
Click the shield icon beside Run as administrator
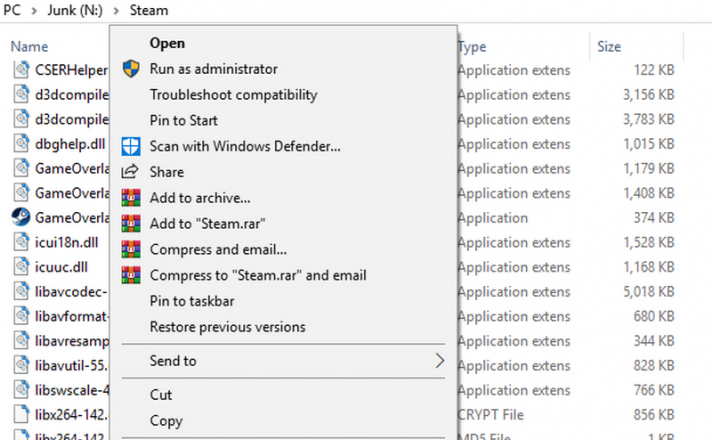[131, 69]
